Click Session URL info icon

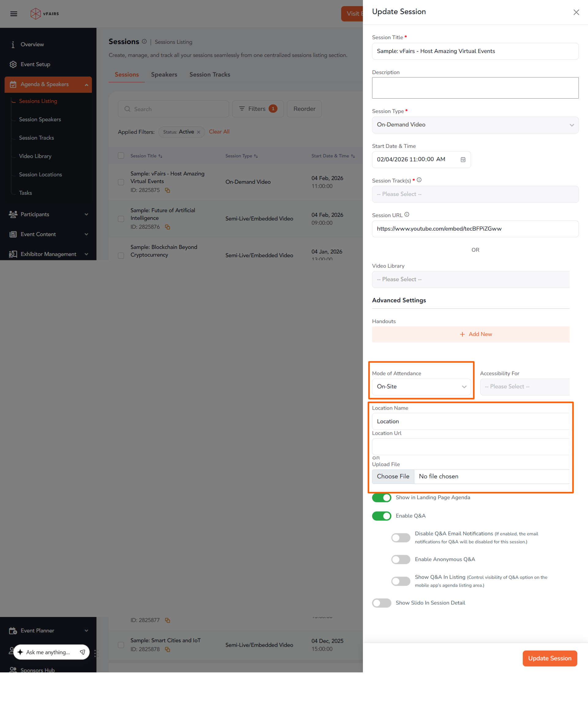coord(407,215)
